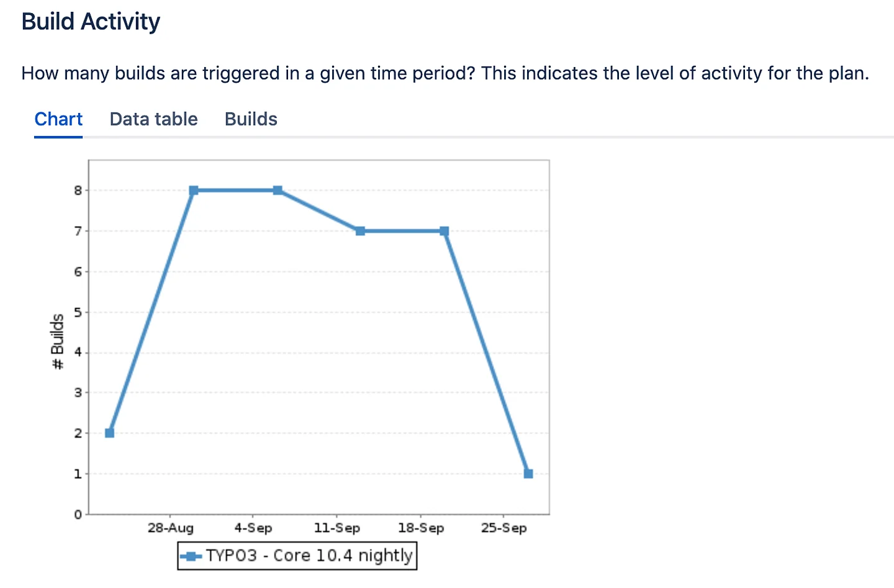Click the 18-Sep x-axis label
The image size is (894, 588).
421,528
